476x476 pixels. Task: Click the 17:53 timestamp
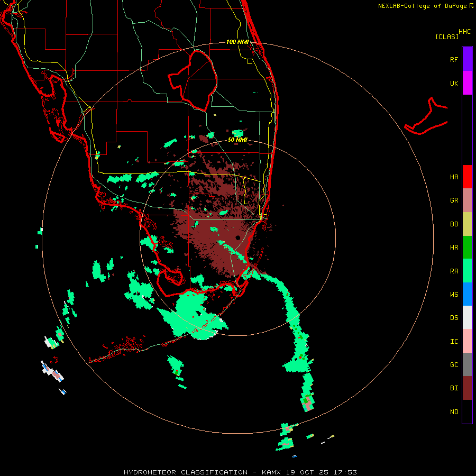pos(345,472)
